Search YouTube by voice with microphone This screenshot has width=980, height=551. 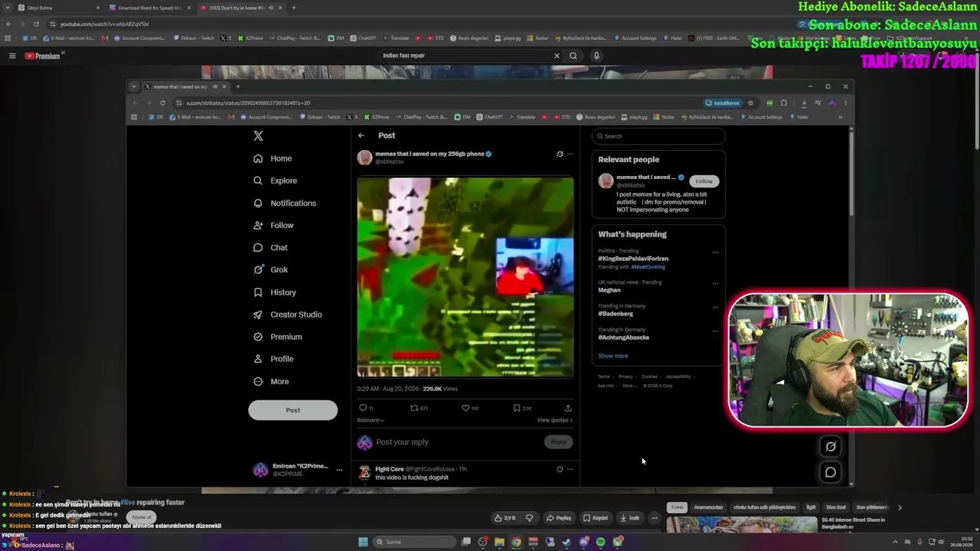(x=596, y=55)
